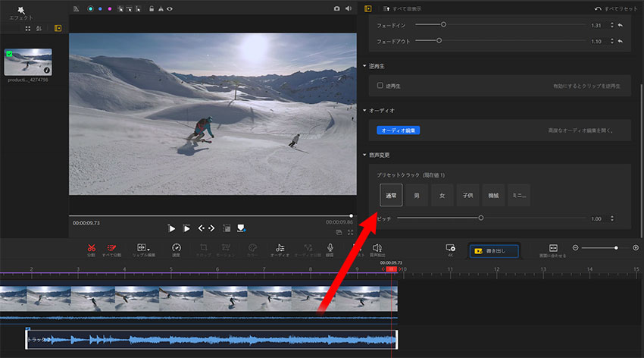This screenshot has height=358, width=644.
Task: Open the オーディオ mixer tool
Action: [x=280, y=250]
